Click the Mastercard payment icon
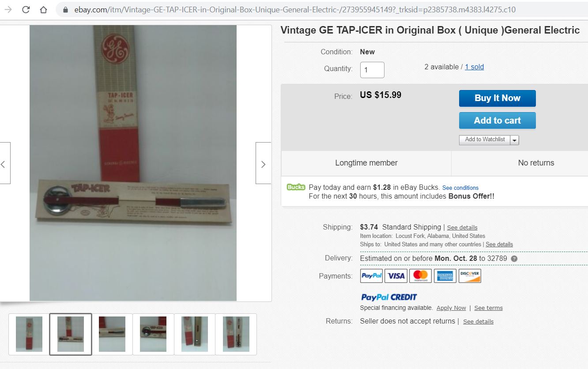Image resolution: width=588 pixels, height=369 pixels. (420, 276)
